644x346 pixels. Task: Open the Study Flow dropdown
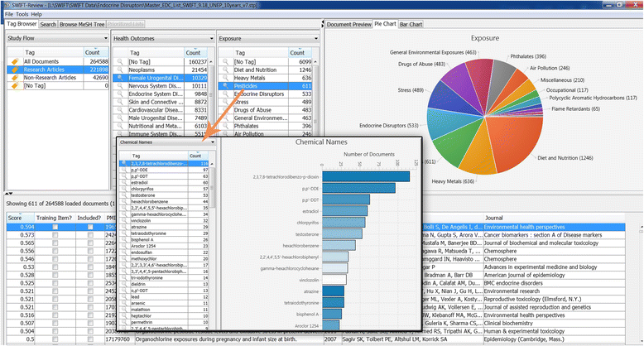tap(103, 38)
